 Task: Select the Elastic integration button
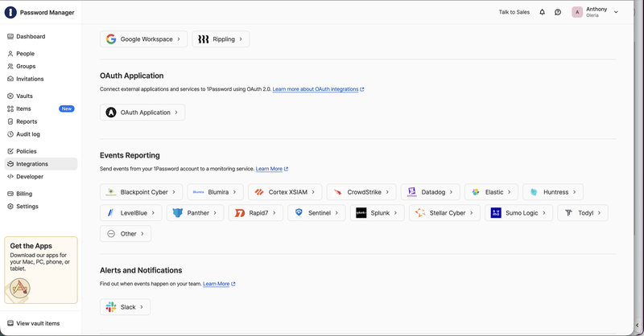pyautogui.click(x=491, y=192)
